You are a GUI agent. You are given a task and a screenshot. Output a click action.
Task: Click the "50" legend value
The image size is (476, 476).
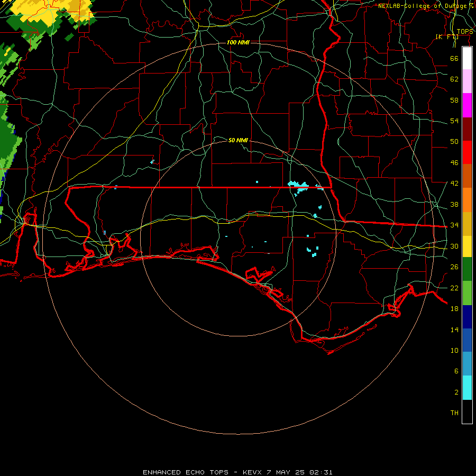click(454, 142)
